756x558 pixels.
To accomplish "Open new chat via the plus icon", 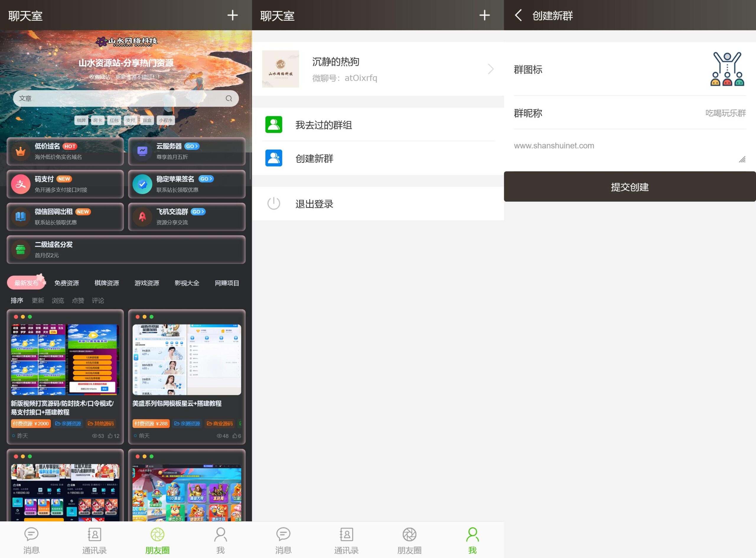I will [x=232, y=16].
